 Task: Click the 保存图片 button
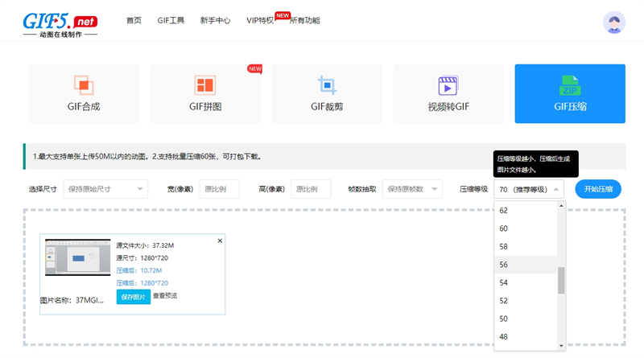(x=134, y=297)
